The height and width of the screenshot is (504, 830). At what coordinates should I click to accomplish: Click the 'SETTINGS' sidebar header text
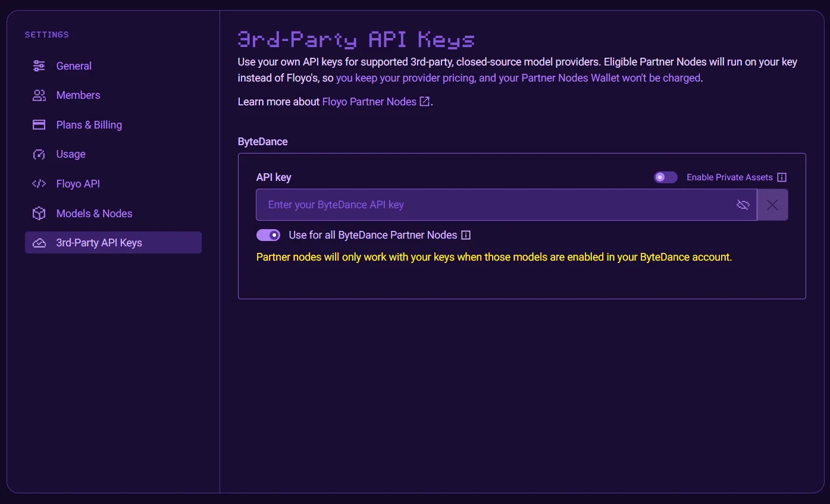pos(46,35)
